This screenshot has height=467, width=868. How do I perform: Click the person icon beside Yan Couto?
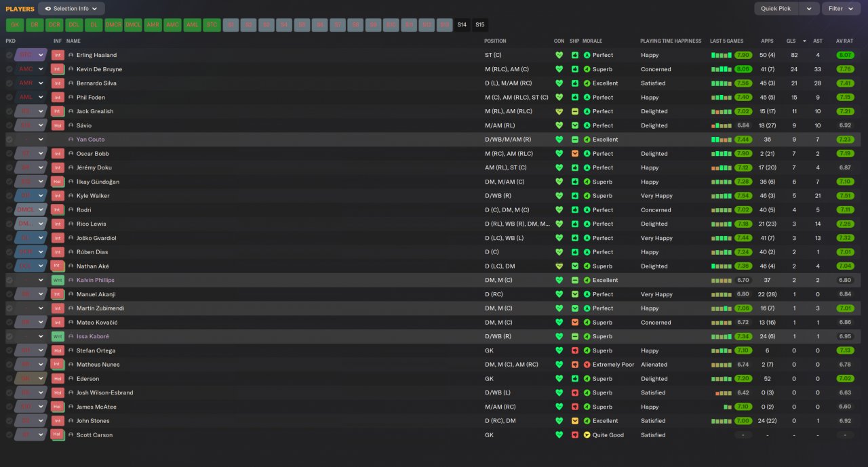click(71, 140)
